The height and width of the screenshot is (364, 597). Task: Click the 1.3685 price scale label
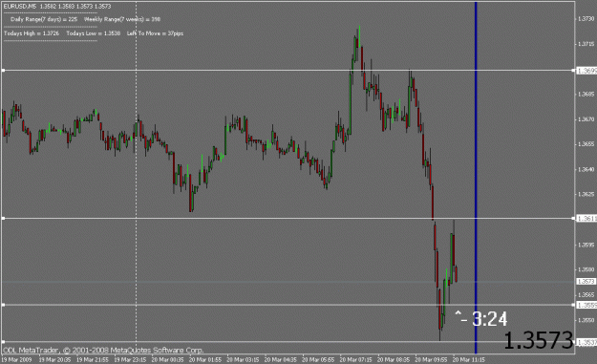click(x=586, y=94)
